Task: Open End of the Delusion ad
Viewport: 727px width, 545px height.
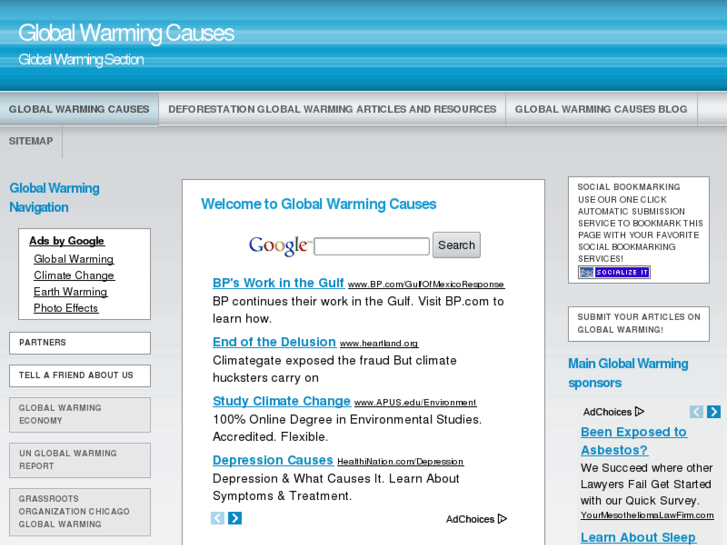Action: [x=274, y=342]
